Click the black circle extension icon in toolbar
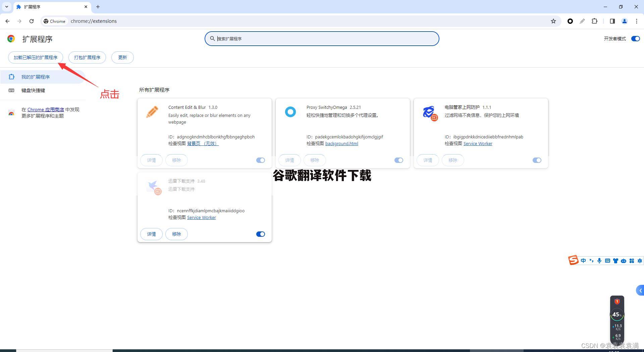 point(570,21)
